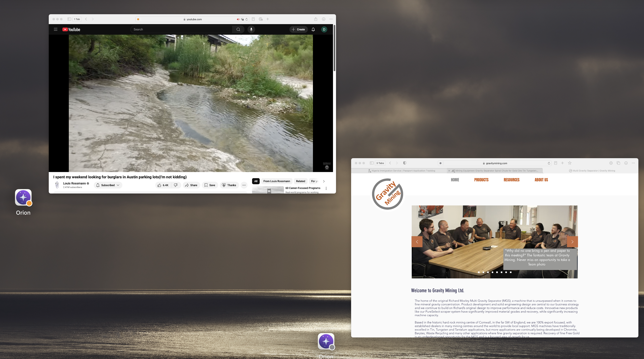Click the Create button on YouTube
Image resolution: width=644 pixels, height=359 pixels.
pyautogui.click(x=298, y=30)
